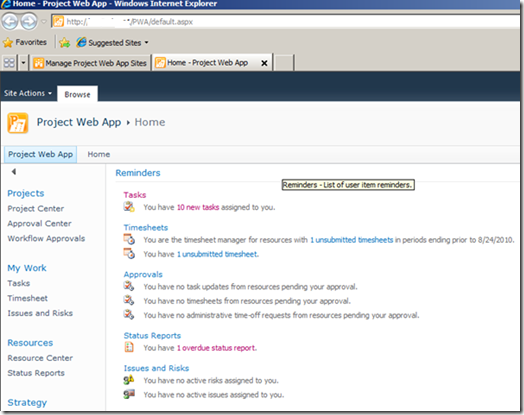
Task: Click Project Web App breadcrumb title
Action: coord(79,122)
